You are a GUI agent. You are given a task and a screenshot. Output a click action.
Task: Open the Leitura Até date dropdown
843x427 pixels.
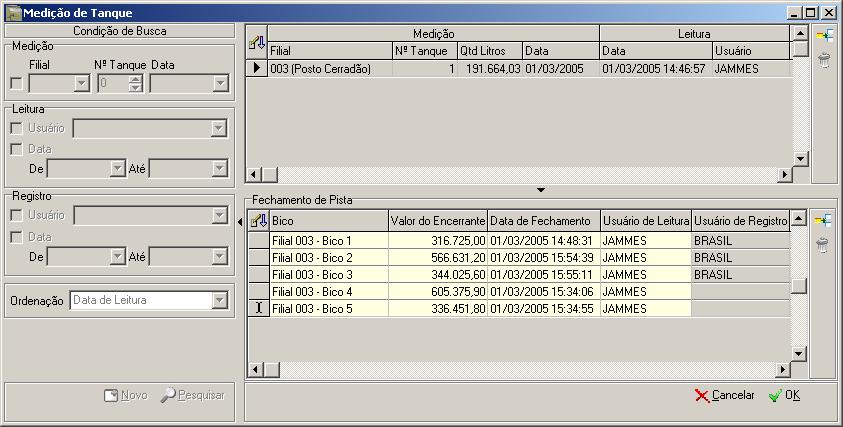(219, 169)
